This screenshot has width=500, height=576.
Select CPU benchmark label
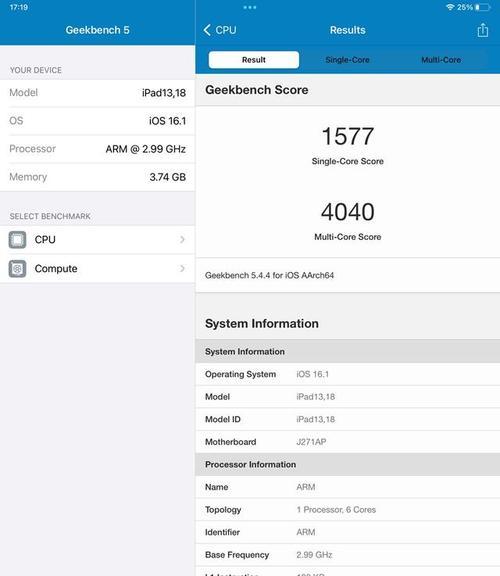coord(45,240)
